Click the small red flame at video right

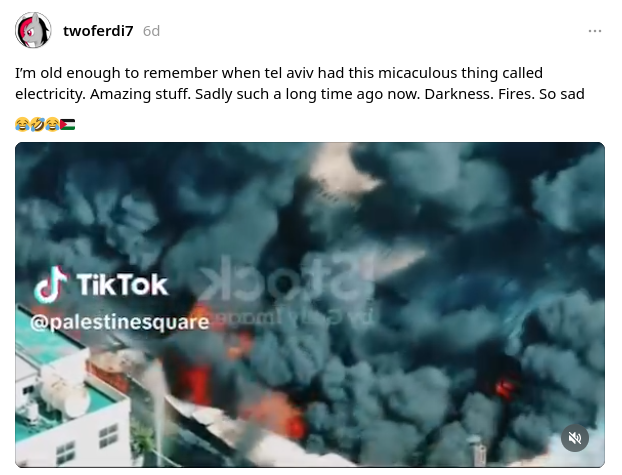(505, 388)
